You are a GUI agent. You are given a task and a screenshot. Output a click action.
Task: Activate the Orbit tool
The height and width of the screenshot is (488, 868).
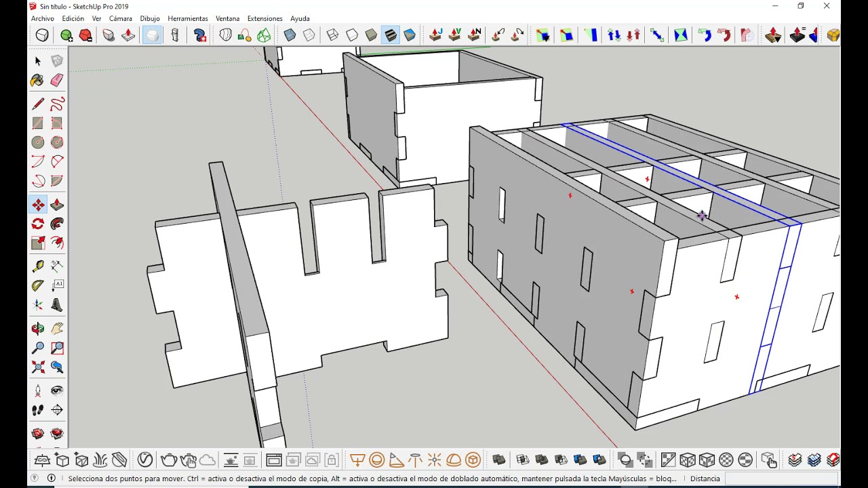point(38,329)
